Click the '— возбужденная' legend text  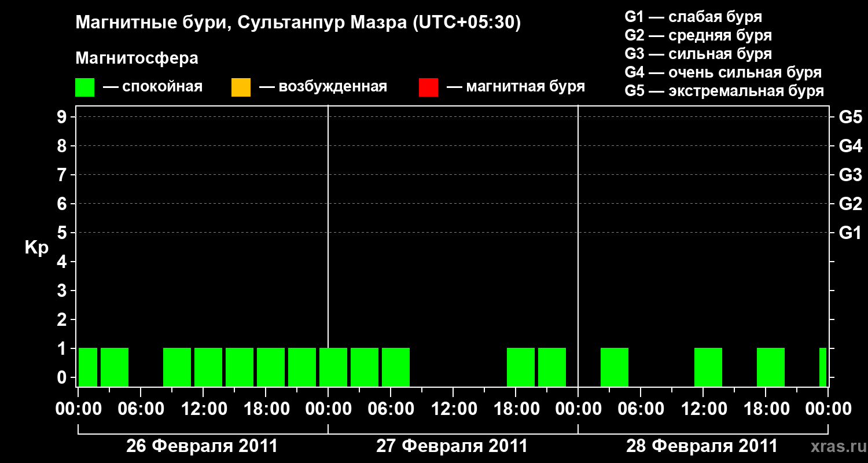click(323, 87)
